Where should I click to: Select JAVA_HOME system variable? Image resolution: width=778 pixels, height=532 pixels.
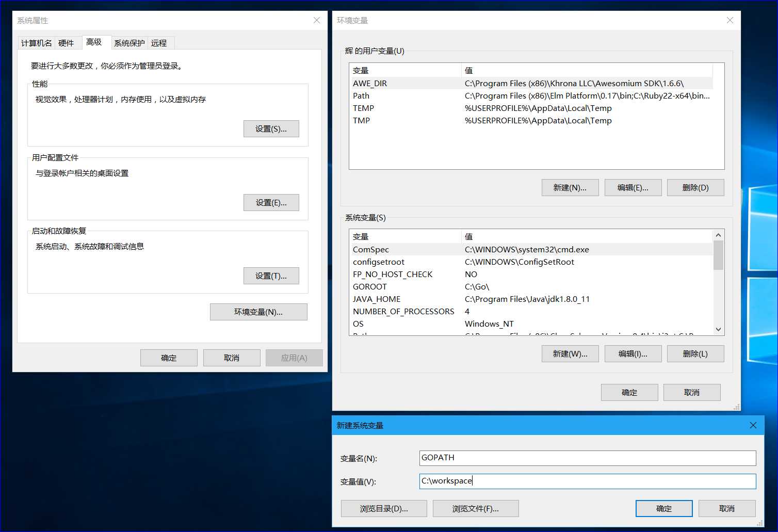[x=531, y=299]
